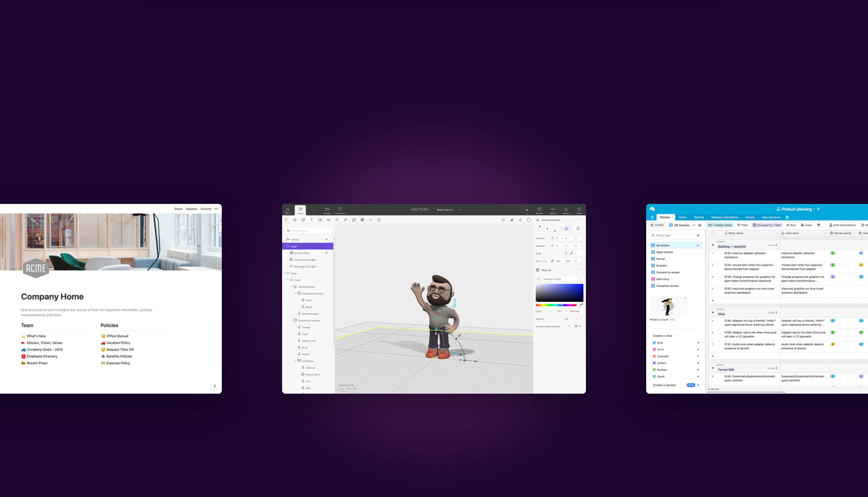Toggle the Double sided material switch
The image size is (868, 497).
tap(578, 326)
